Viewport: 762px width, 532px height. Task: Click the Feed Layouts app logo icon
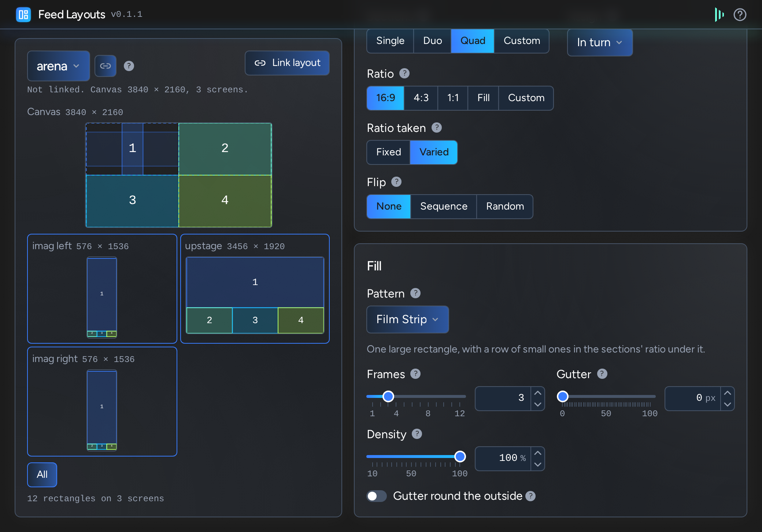pyautogui.click(x=23, y=15)
